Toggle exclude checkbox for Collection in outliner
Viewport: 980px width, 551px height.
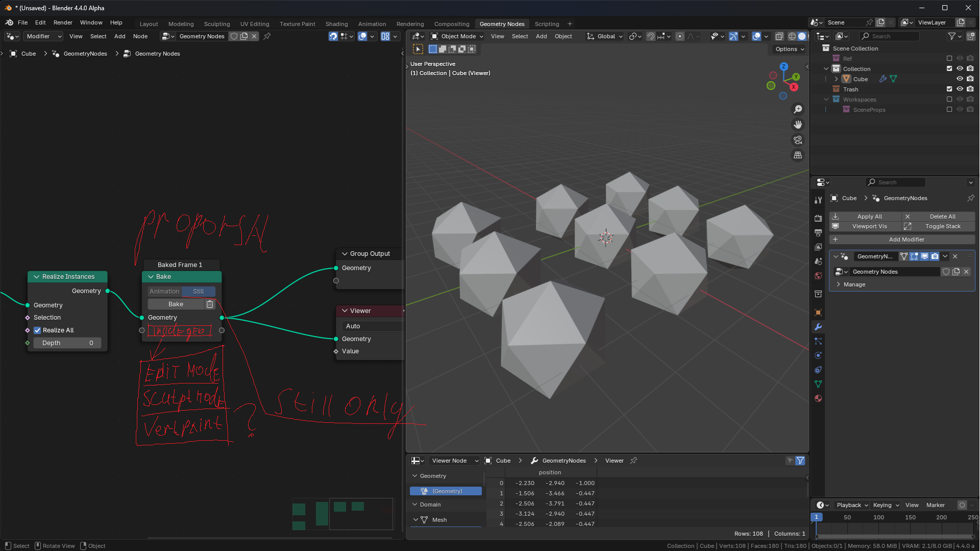949,69
